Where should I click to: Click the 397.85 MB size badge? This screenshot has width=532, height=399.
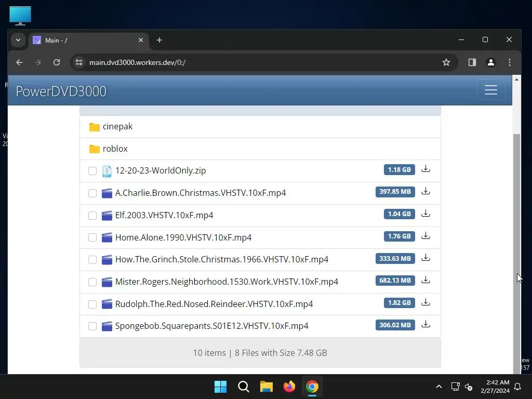395,191
